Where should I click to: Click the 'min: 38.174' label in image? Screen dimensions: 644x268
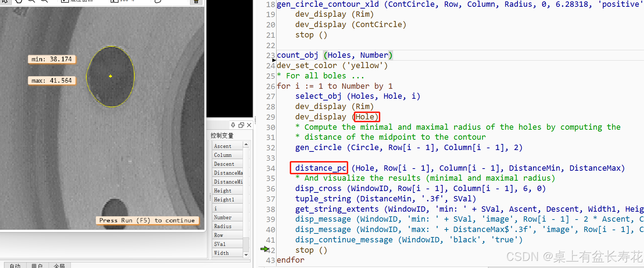point(52,59)
